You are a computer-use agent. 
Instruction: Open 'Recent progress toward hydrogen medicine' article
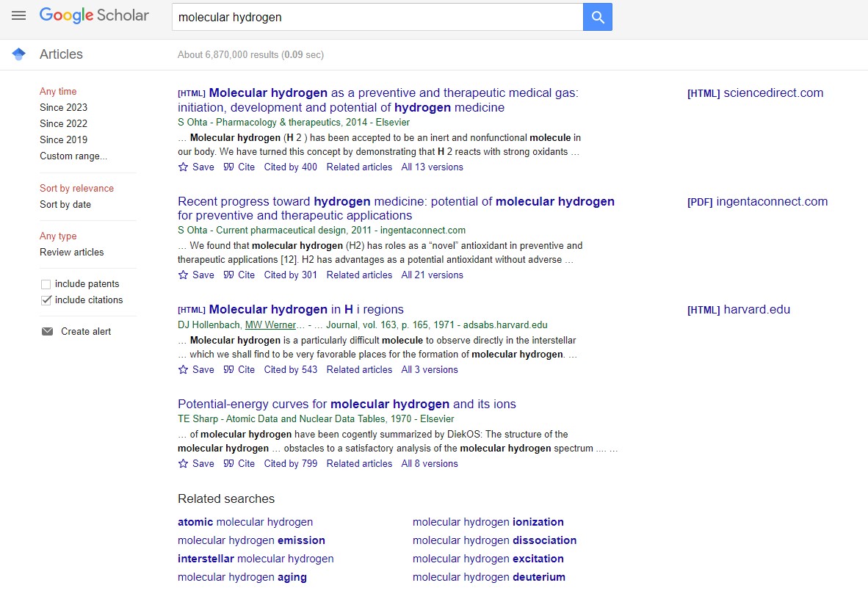pos(396,208)
